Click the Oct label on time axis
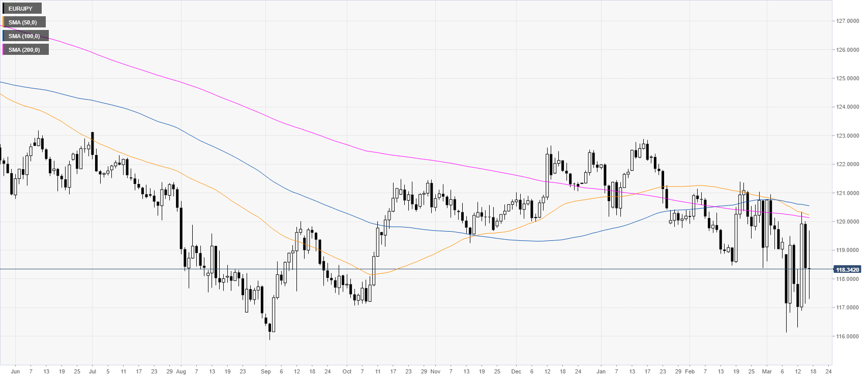The image size is (868, 378). point(347,371)
